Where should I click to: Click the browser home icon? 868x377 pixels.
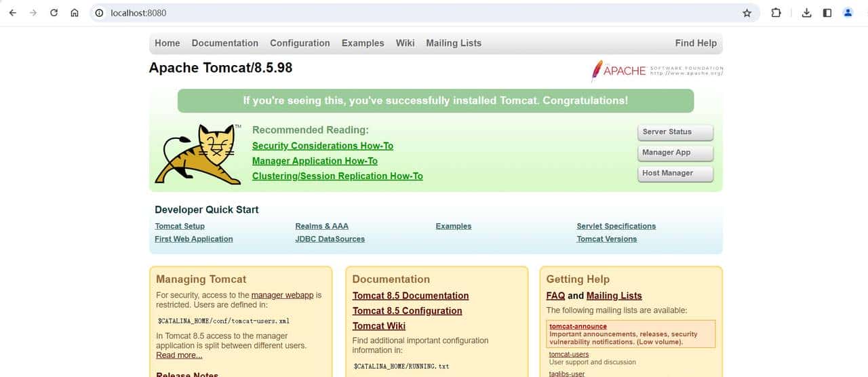[75, 13]
